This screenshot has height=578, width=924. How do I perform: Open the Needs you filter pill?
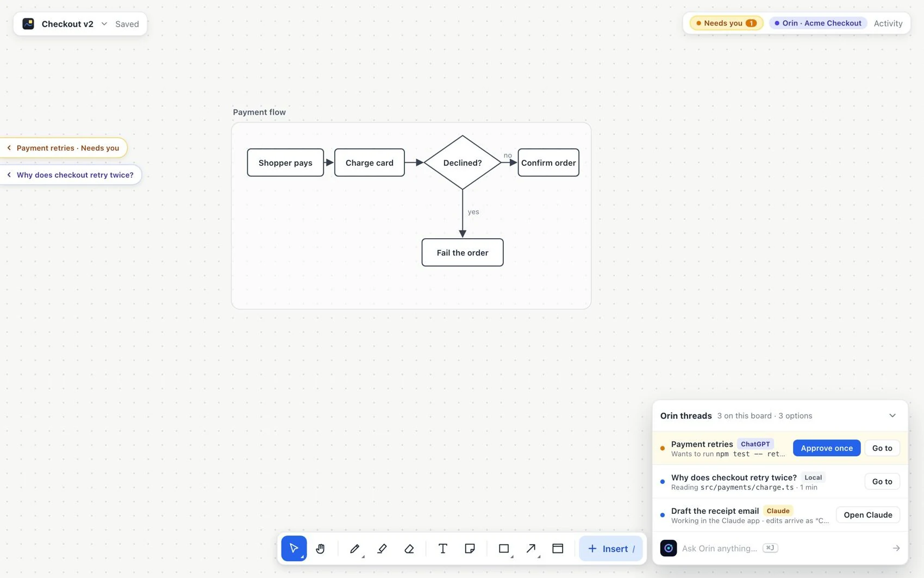pyautogui.click(x=727, y=23)
